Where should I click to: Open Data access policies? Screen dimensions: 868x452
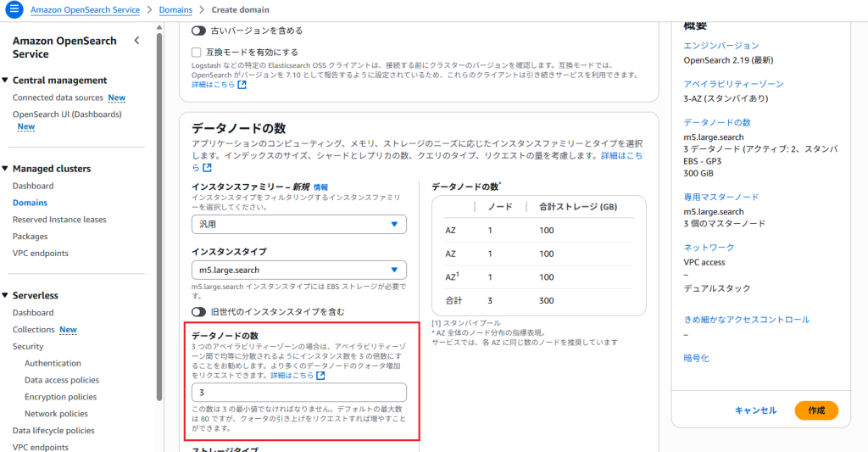61,380
